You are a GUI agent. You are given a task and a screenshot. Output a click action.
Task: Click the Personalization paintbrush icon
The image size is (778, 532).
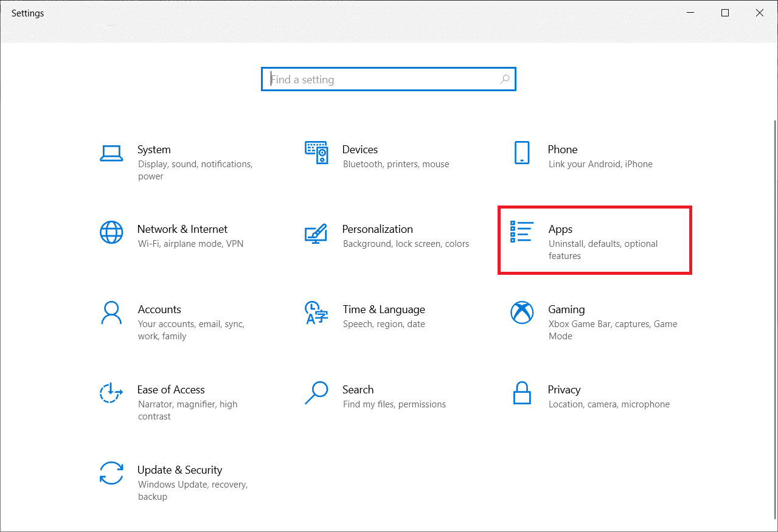tap(316, 234)
